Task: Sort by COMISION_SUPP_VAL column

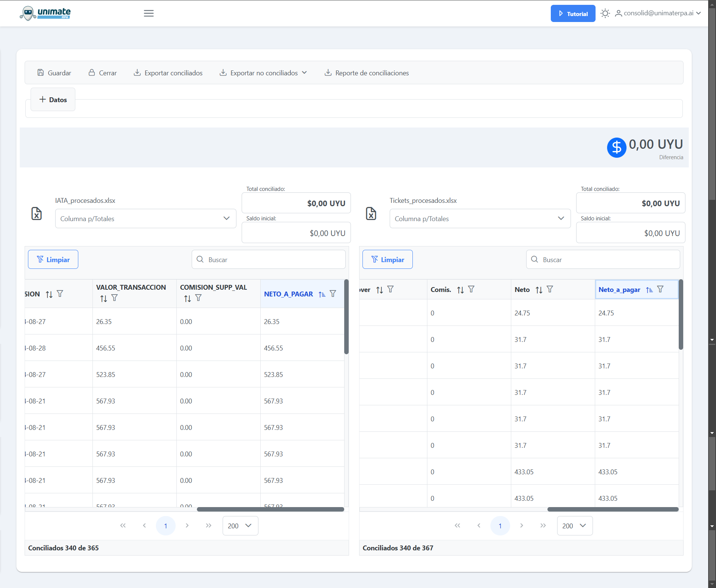Action: tap(188, 298)
